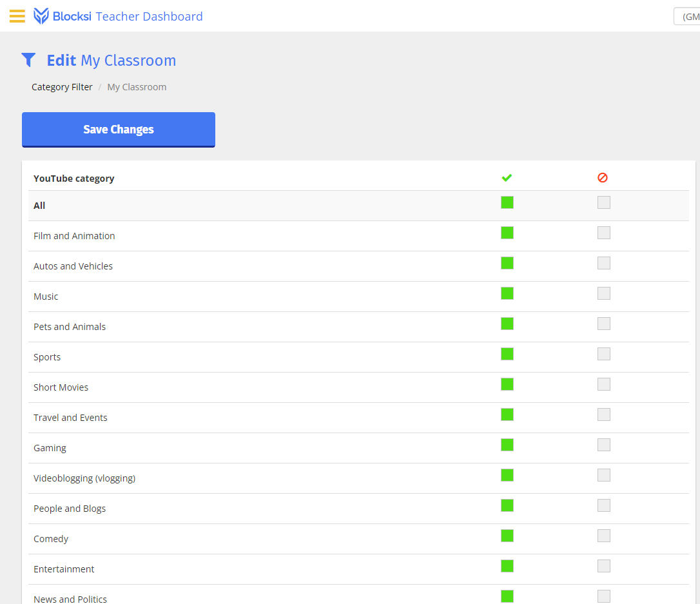The width and height of the screenshot is (700, 604).
Task: Go to Category Filter breadcrumb
Action: [62, 87]
